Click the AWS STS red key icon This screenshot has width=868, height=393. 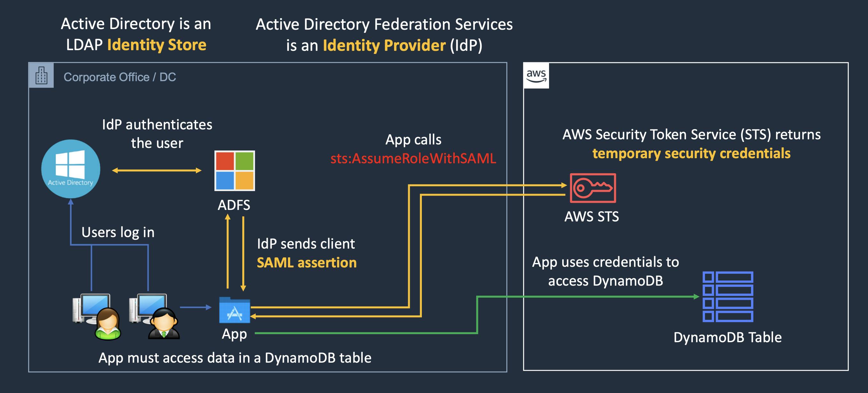593,188
